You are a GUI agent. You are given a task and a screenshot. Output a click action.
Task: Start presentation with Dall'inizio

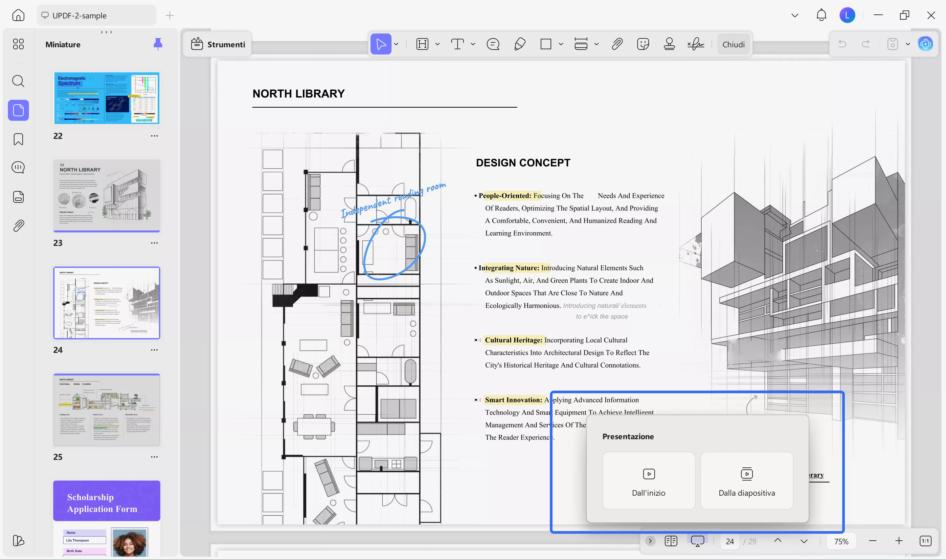click(x=648, y=481)
